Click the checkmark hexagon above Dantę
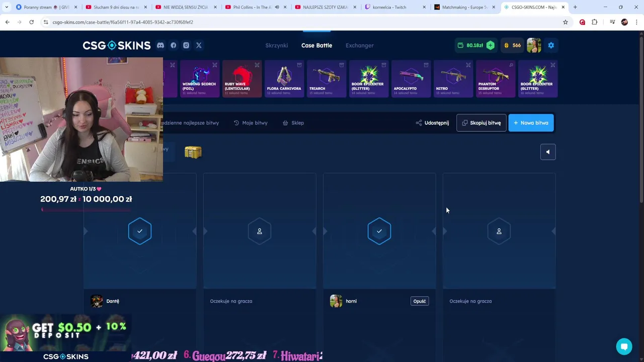 point(140,231)
